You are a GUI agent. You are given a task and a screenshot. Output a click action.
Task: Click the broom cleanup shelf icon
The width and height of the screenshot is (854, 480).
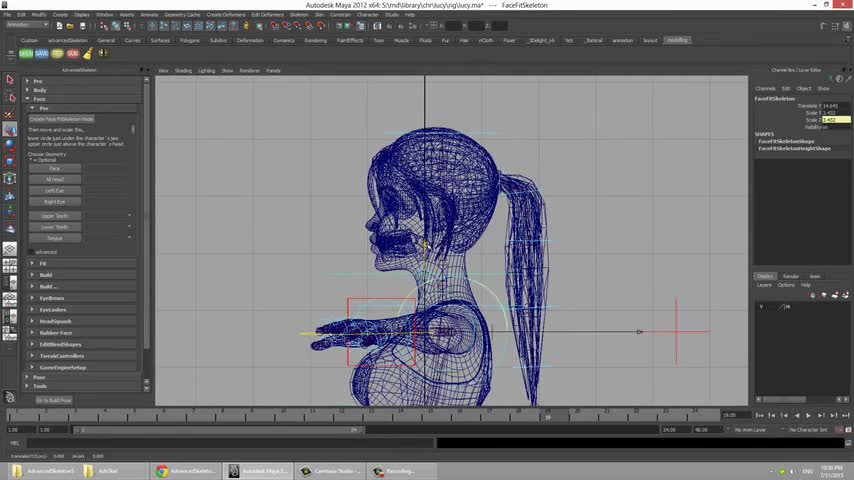[x=89, y=53]
